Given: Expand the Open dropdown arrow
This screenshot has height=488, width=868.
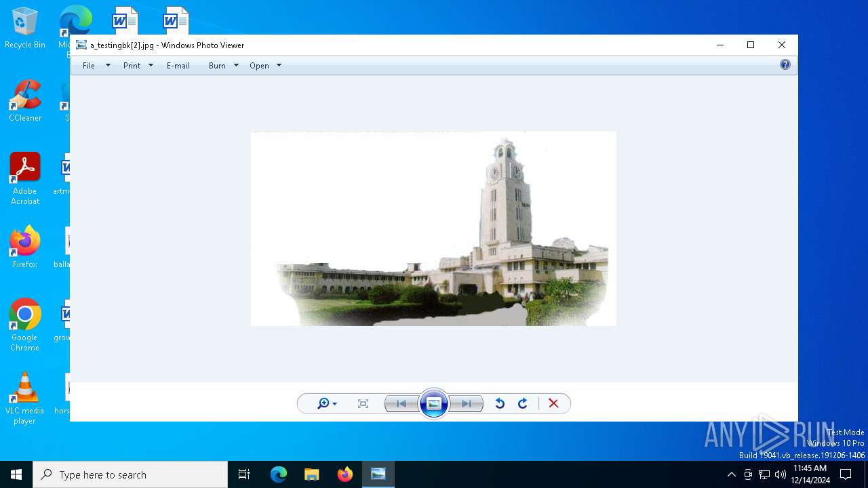Looking at the screenshot, I should 279,66.
